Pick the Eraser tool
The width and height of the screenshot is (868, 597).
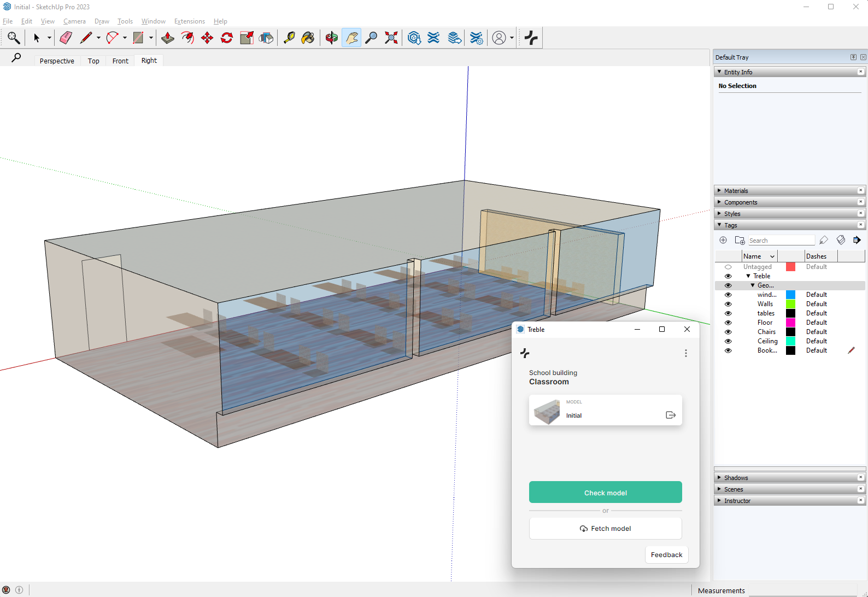(66, 38)
